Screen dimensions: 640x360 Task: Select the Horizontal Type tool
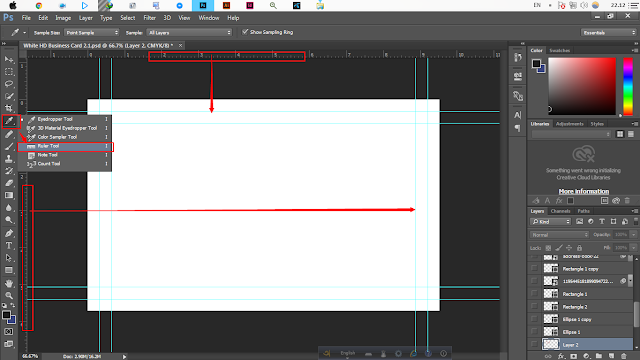[9, 246]
